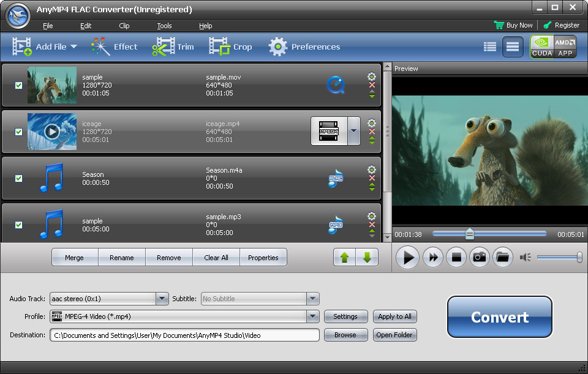This screenshot has height=374, width=588.
Task: Fast forward the preview
Action: coord(433,257)
